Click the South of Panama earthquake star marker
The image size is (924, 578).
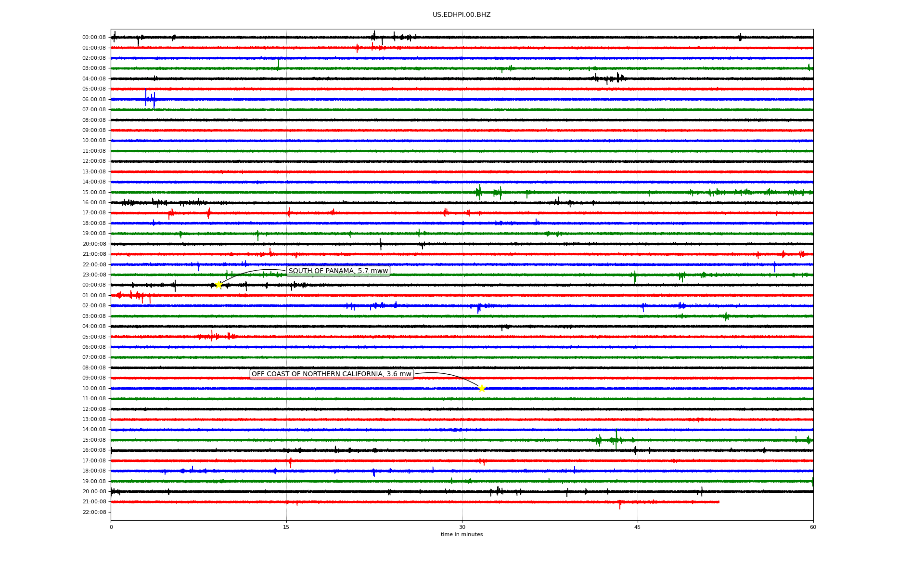point(218,285)
